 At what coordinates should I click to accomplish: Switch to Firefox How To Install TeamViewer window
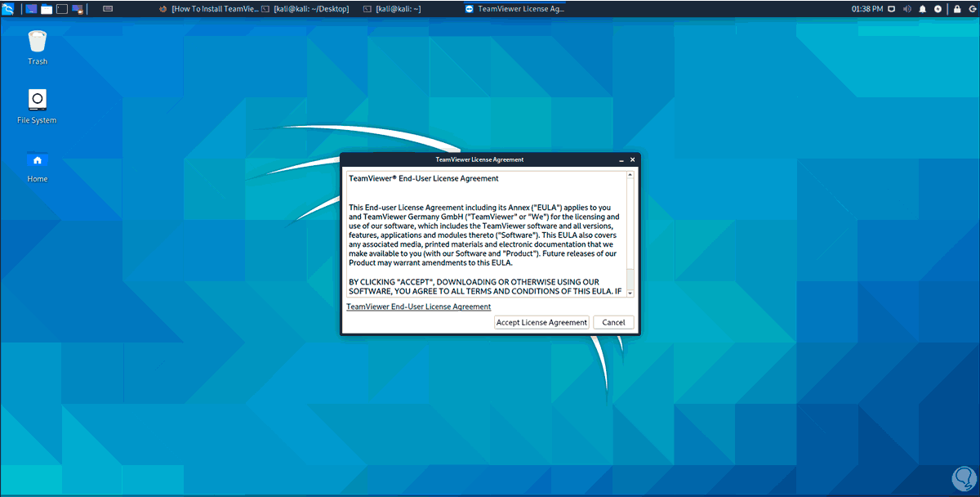pos(208,9)
